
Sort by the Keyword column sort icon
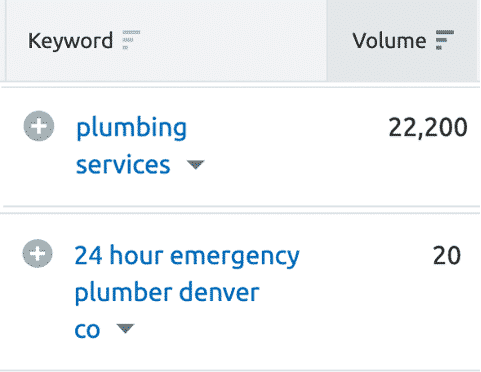tap(131, 40)
